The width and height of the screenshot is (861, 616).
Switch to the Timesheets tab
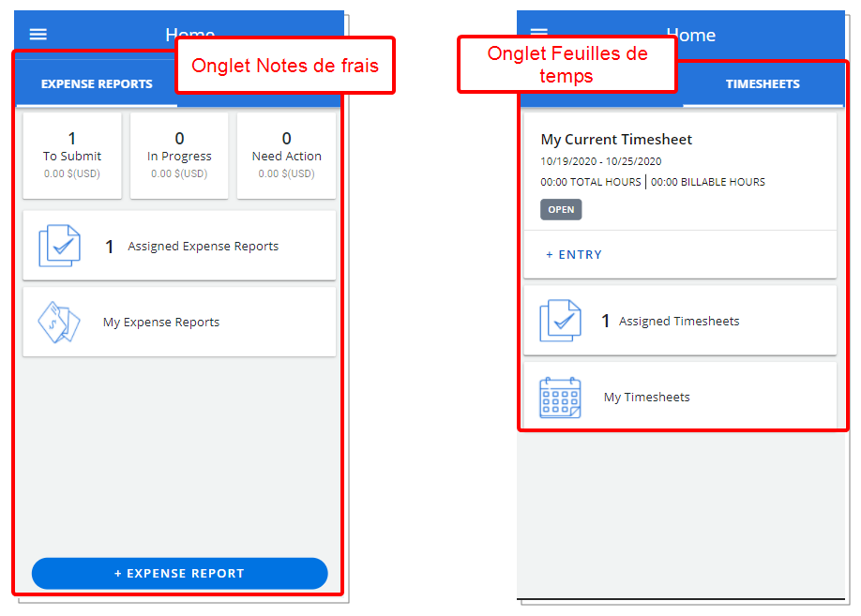763,84
